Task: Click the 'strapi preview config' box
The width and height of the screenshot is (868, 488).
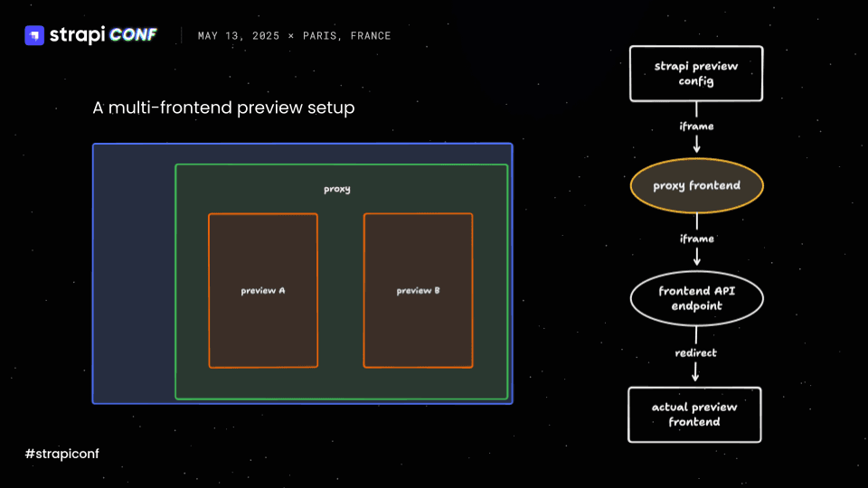Action: pos(696,73)
